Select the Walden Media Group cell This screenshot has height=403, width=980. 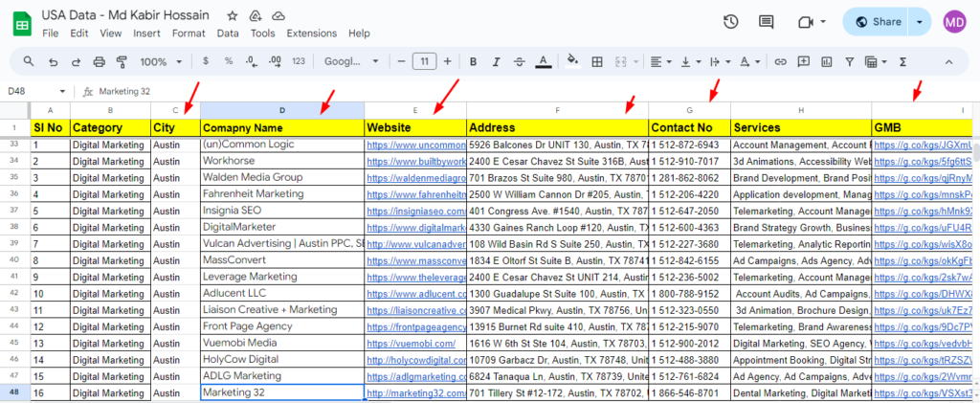coord(282,177)
